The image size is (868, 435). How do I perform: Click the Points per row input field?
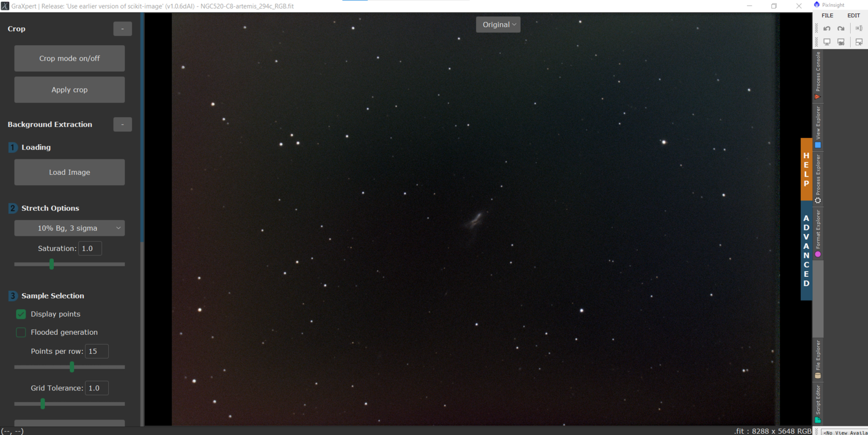pyautogui.click(x=97, y=351)
